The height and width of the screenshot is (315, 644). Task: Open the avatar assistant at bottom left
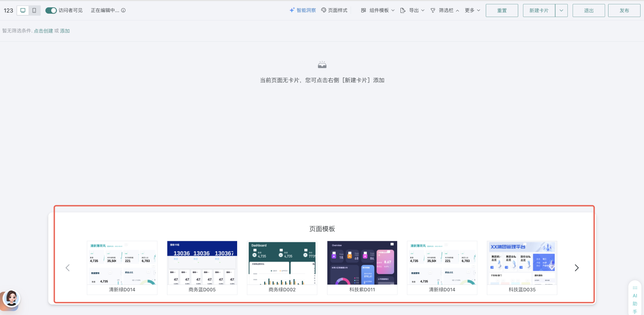(x=11, y=299)
